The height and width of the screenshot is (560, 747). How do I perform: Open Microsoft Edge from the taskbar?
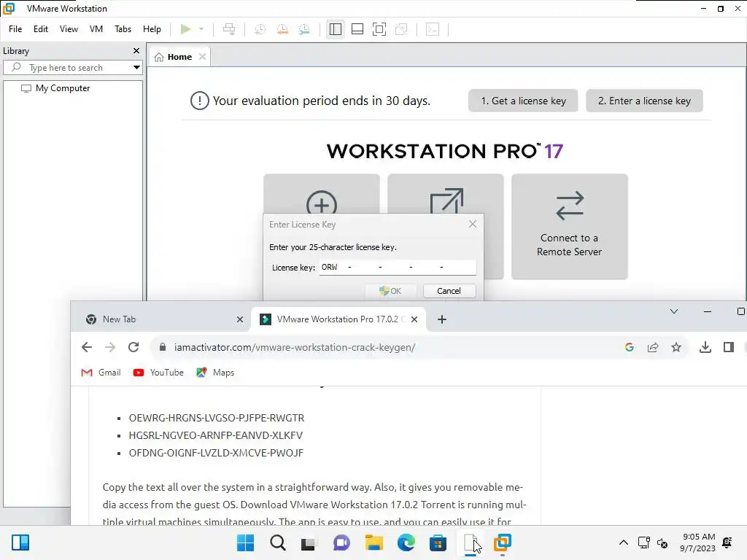click(406, 542)
